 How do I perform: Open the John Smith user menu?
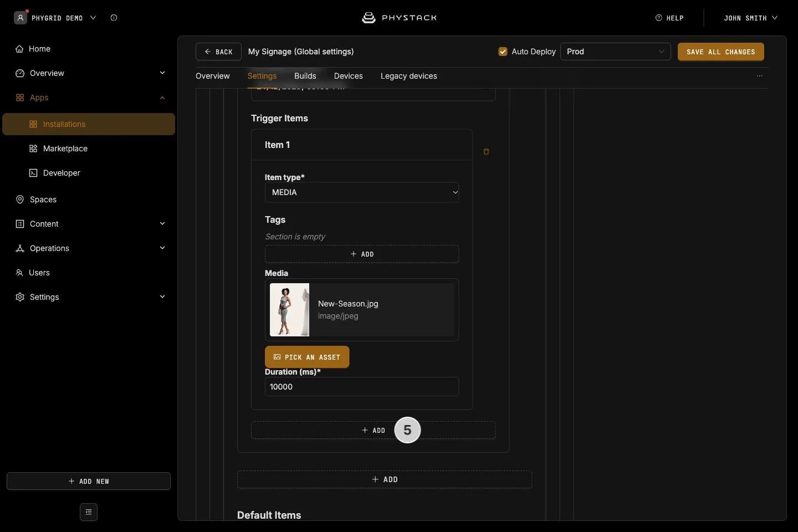(750, 18)
